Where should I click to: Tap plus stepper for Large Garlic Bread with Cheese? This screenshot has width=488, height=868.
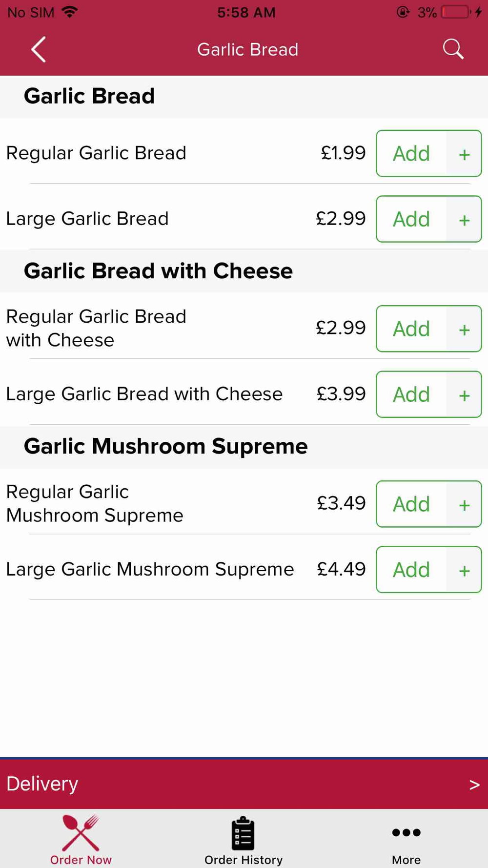[464, 394]
